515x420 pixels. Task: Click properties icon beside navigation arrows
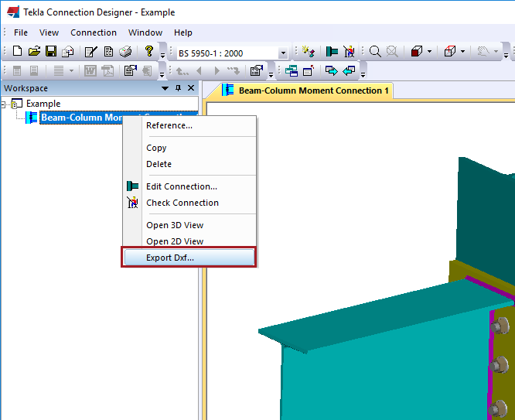click(256, 70)
